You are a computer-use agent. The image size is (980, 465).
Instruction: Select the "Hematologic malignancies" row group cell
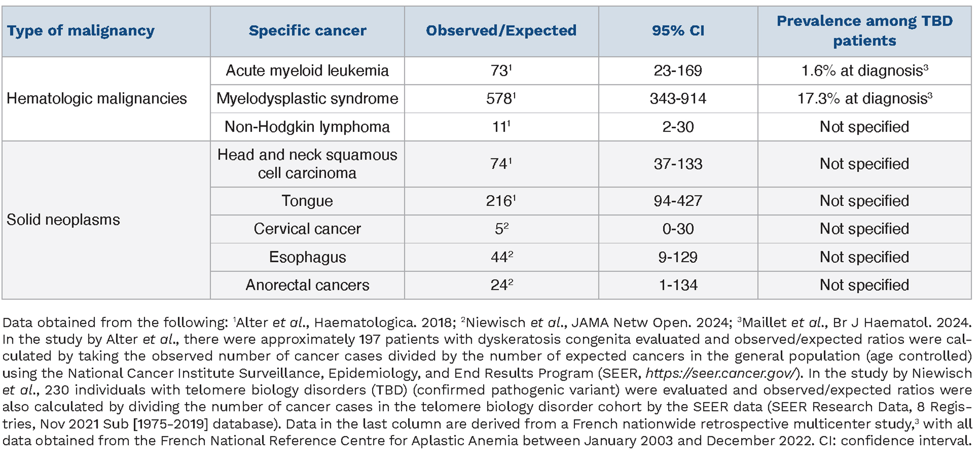click(97, 99)
